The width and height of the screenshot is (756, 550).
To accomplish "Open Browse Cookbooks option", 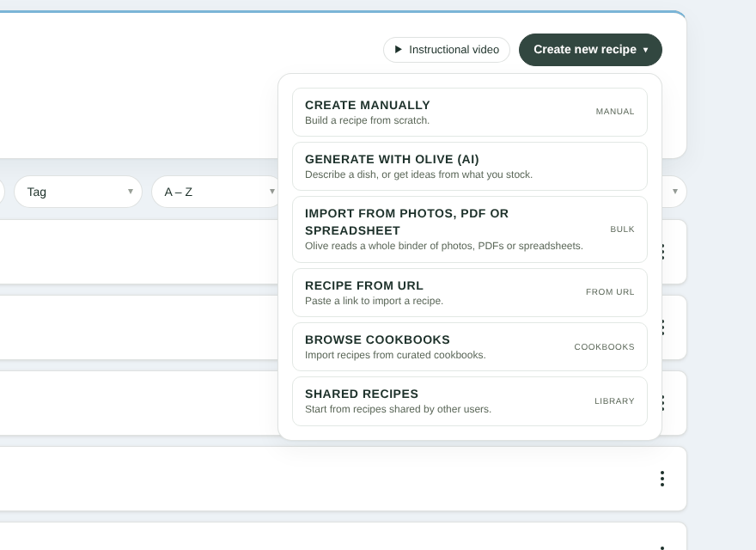I will pyautogui.click(x=470, y=346).
